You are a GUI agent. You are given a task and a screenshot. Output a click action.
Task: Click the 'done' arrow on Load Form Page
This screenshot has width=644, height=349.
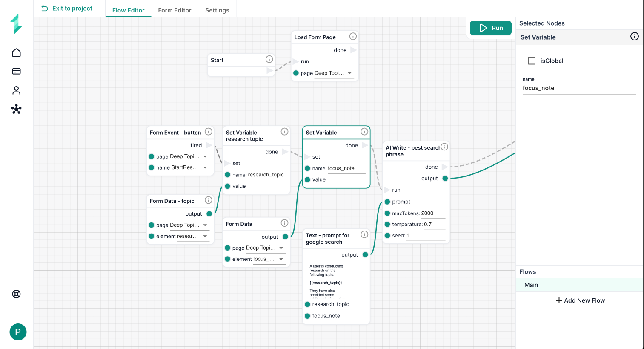[353, 50]
